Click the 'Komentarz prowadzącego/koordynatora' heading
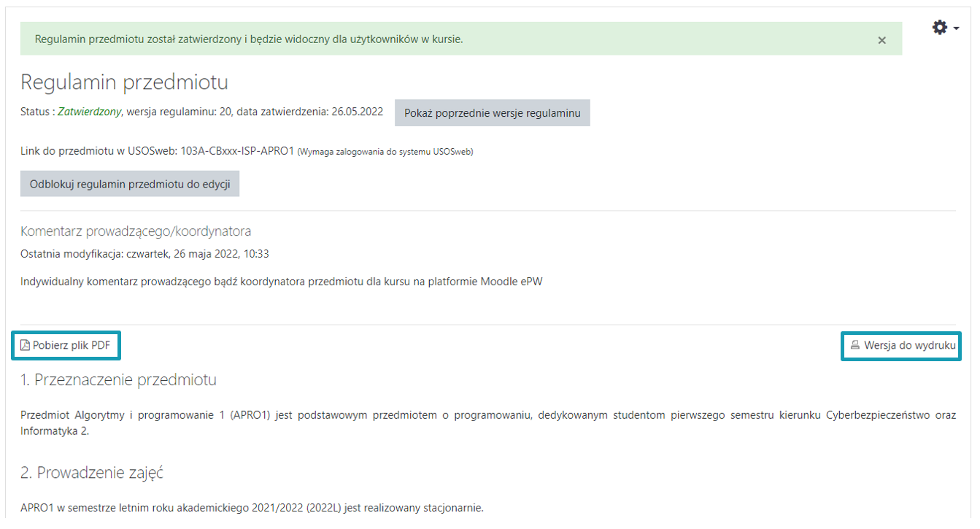Screen dimensions: 980x529 coord(136,231)
